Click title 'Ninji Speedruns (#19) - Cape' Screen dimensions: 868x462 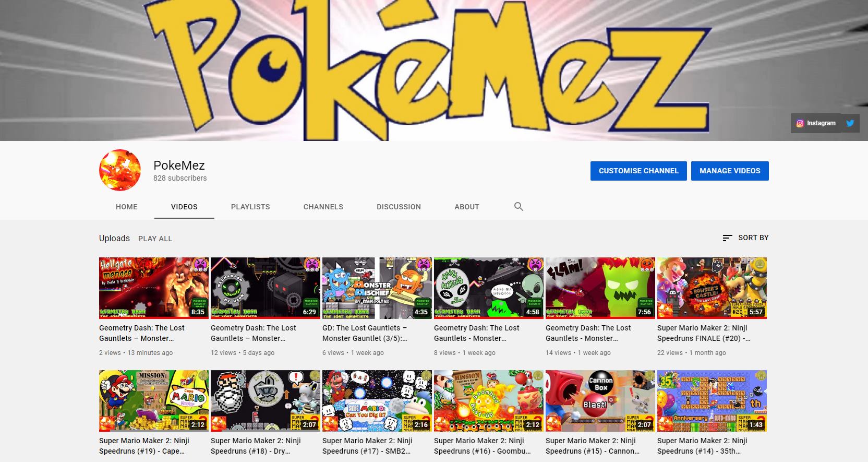tap(144, 446)
